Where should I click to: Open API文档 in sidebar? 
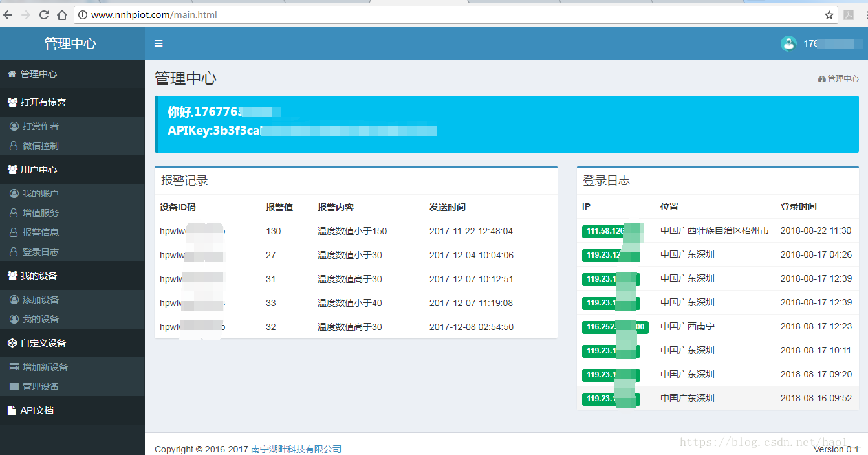click(72, 410)
